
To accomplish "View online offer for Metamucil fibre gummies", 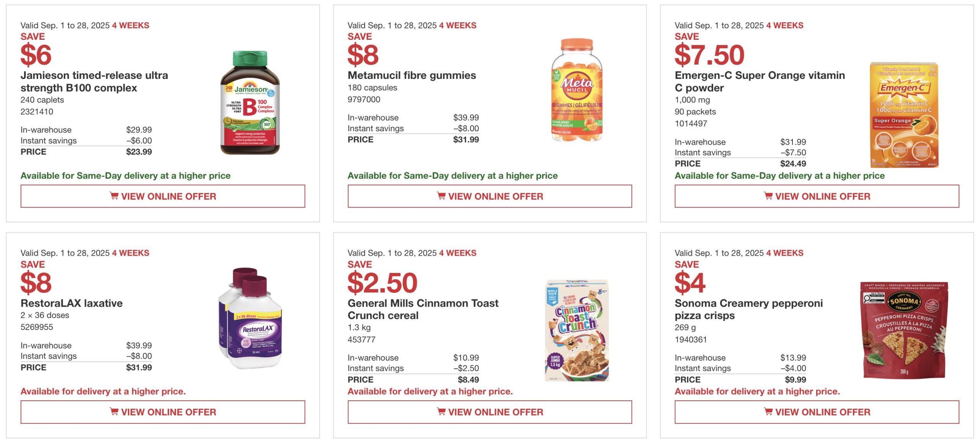I will [490, 196].
